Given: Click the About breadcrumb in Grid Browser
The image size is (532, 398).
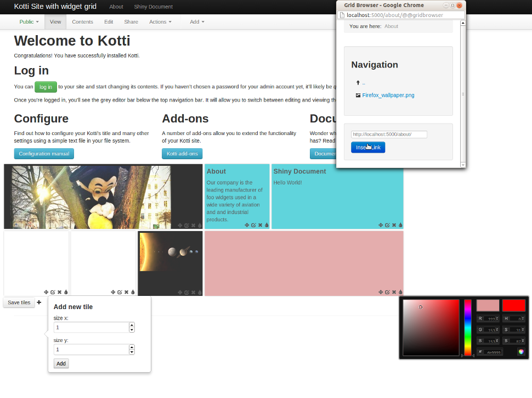Looking at the screenshot, I should pos(391,26).
